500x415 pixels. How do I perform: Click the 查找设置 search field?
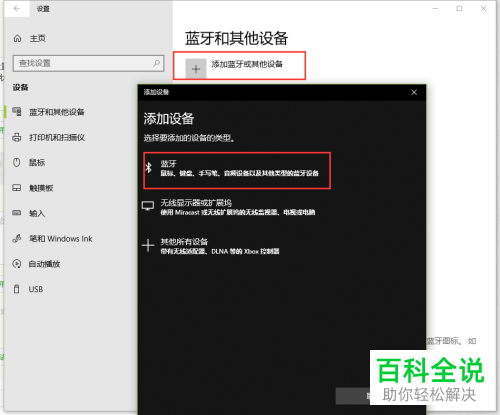click(x=88, y=63)
